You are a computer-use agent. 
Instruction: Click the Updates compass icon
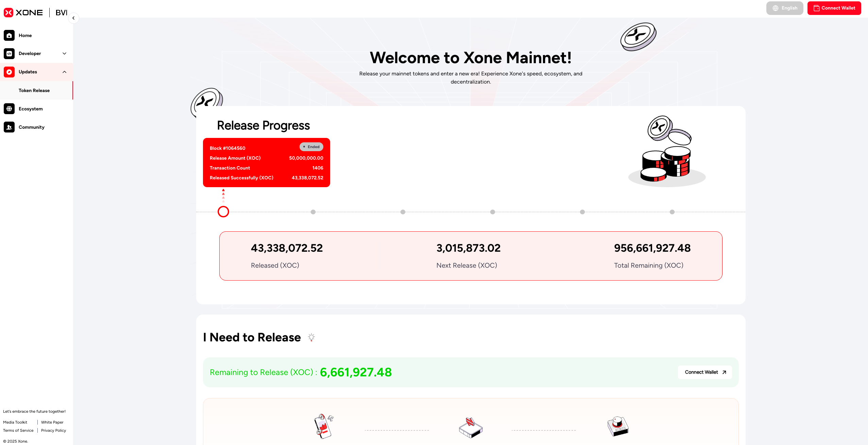tap(9, 72)
